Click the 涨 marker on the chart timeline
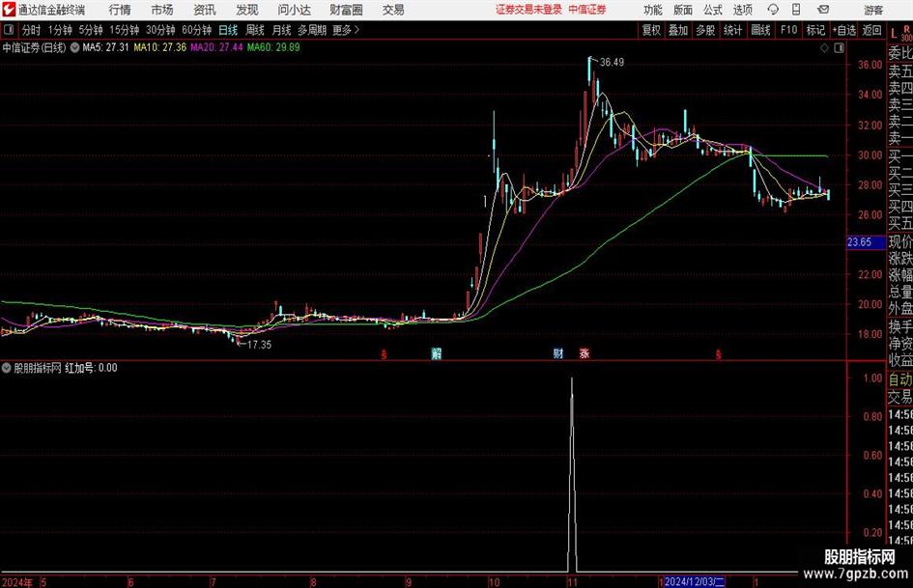 click(x=584, y=353)
